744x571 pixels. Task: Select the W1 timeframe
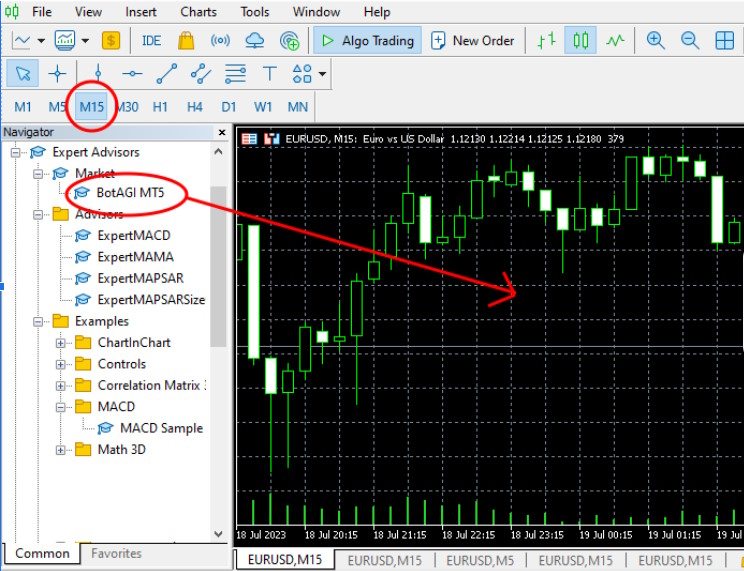(263, 107)
